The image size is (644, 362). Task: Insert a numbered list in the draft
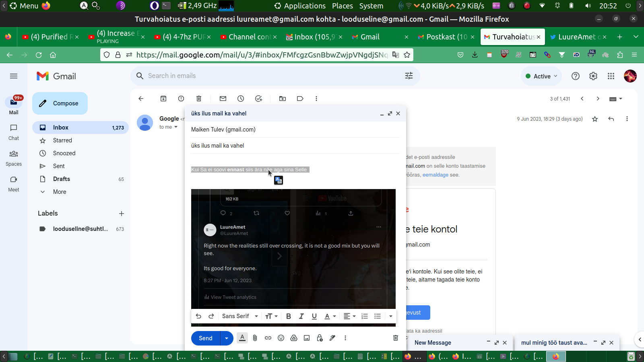click(x=365, y=316)
